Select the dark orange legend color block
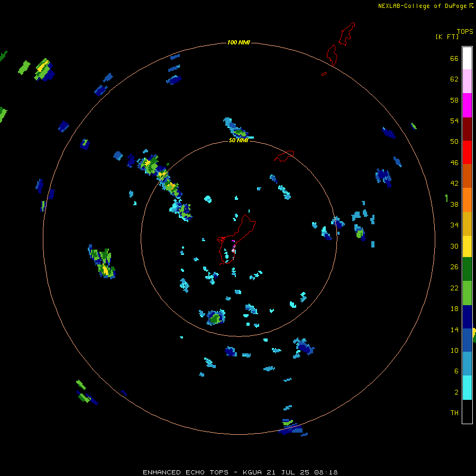This screenshot has width=476, height=476. tap(467, 176)
